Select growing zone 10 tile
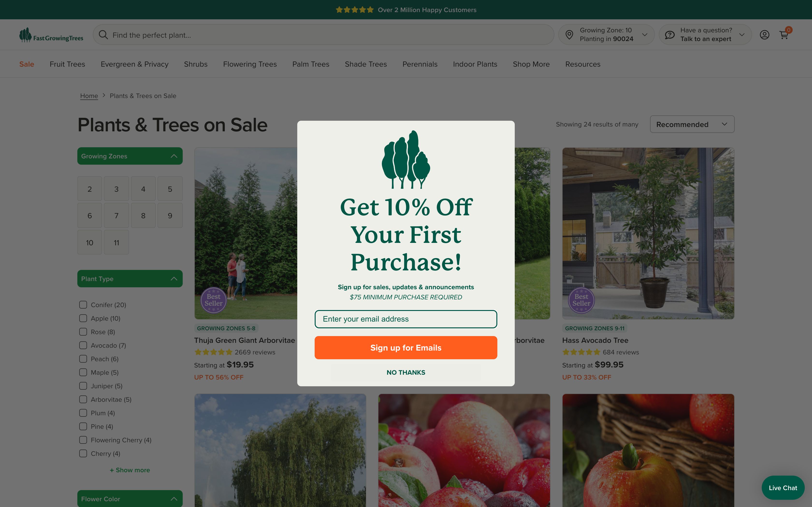The width and height of the screenshot is (812, 507). pyautogui.click(x=90, y=242)
